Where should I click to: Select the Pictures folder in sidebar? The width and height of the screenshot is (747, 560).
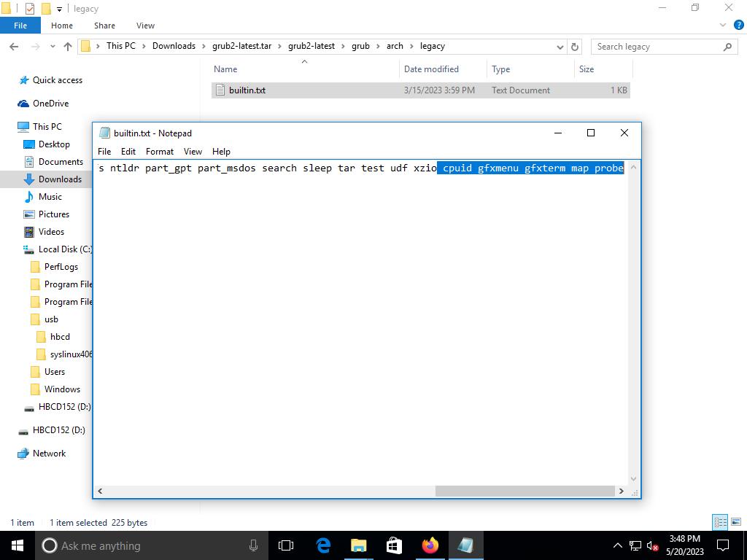[53, 214]
